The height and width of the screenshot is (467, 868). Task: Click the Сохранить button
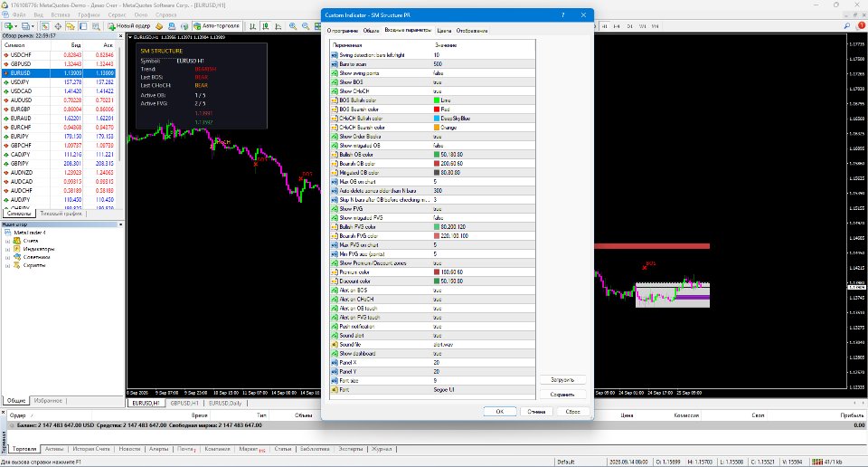click(x=562, y=395)
